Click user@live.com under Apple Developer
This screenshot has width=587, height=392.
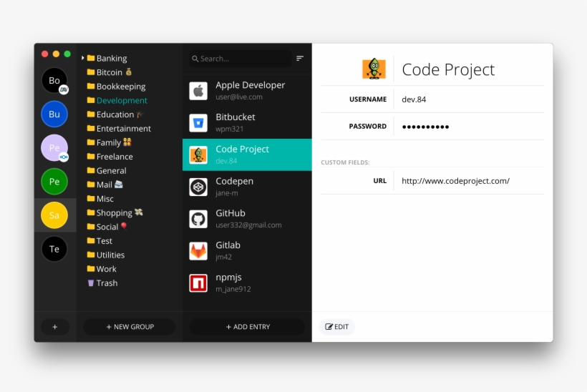tap(239, 97)
